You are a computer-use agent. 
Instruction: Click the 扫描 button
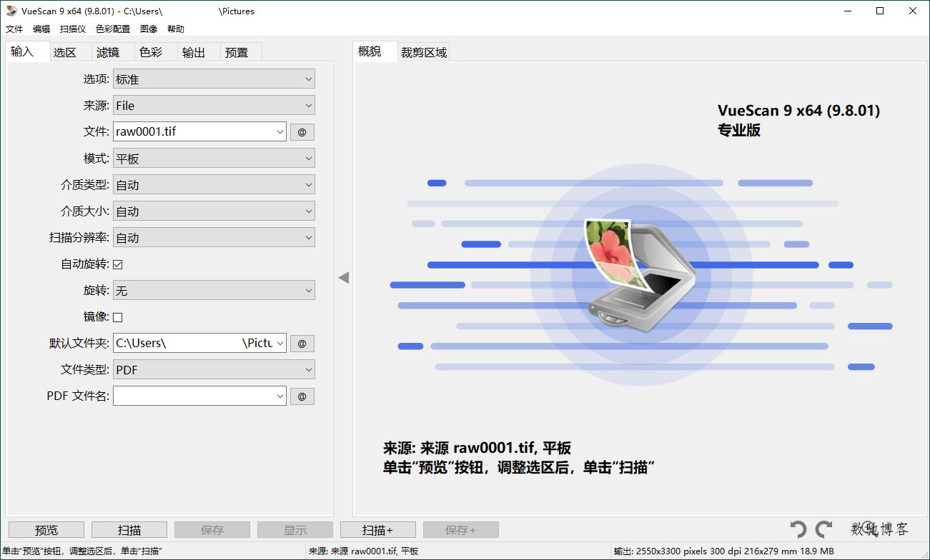pyautogui.click(x=129, y=530)
